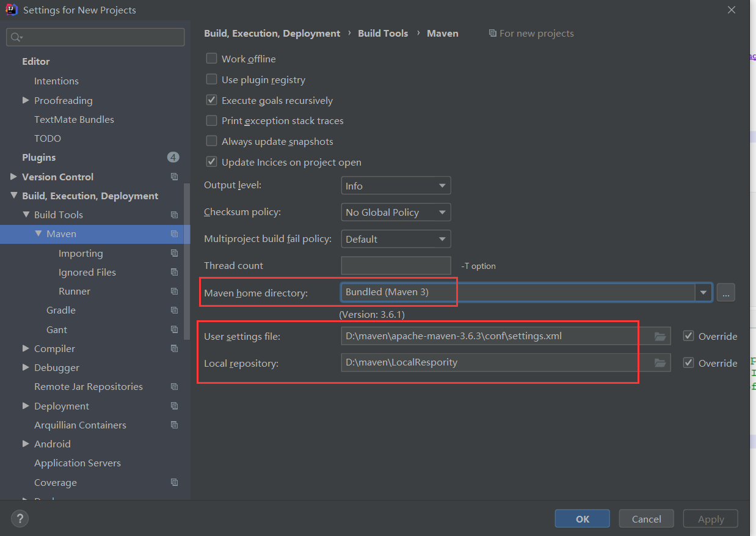Click the copy icon beside Gant
This screenshot has height=536, width=756.
pos(175,329)
